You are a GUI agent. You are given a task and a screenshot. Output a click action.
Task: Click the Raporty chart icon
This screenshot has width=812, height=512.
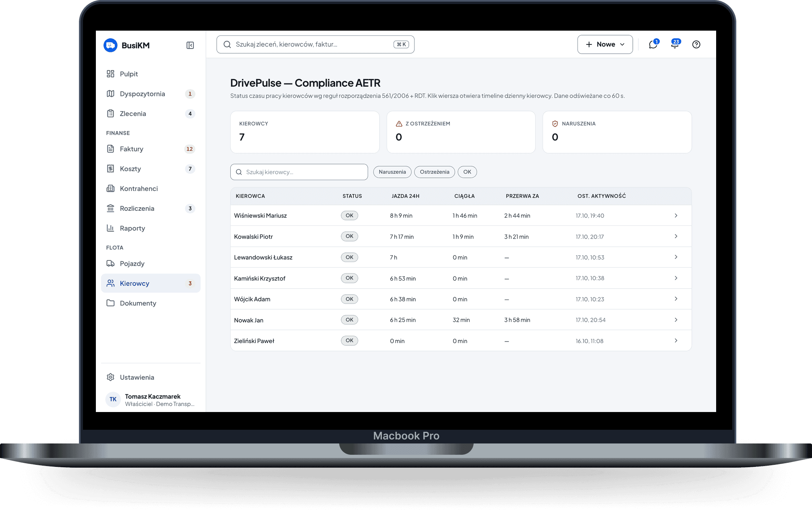click(x=110, y=228)
